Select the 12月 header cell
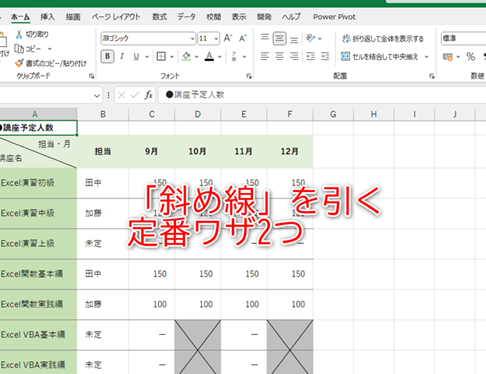The image size is (486, 374). [290, 151]
